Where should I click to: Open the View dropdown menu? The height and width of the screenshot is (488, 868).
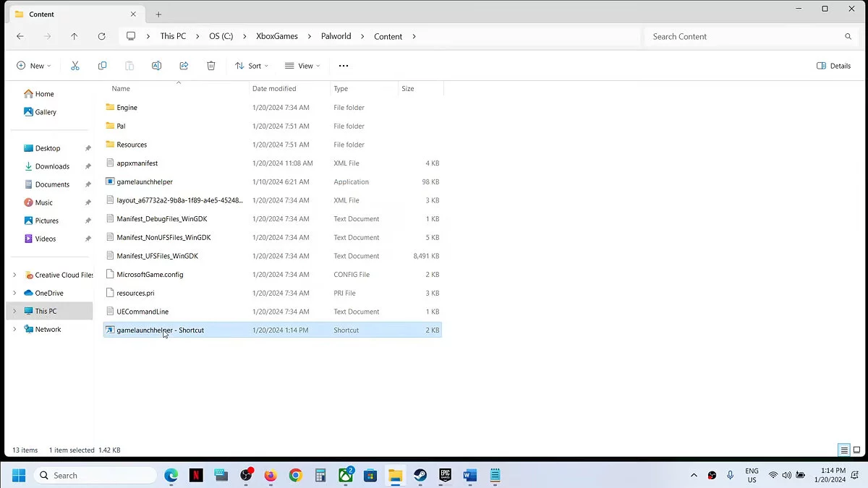[x=302, y=66]
